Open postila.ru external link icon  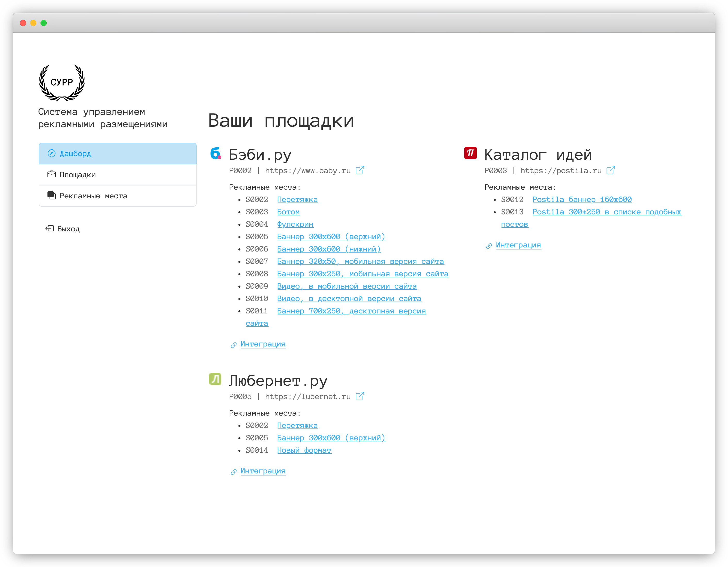[610, 170]
